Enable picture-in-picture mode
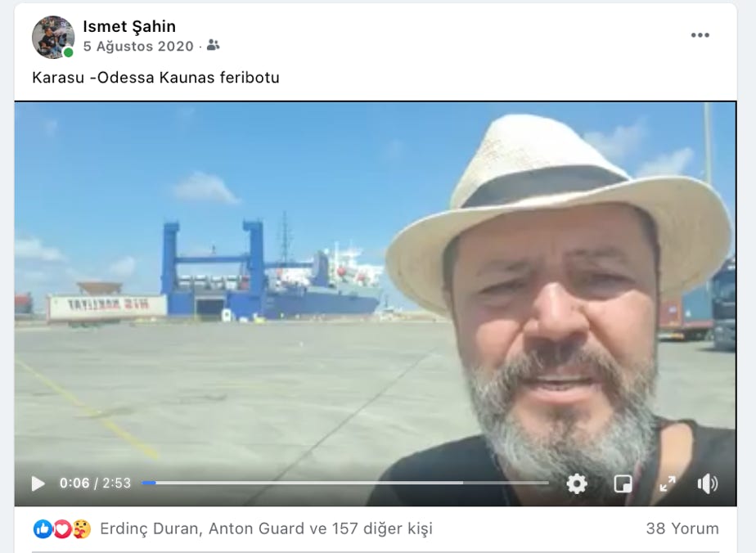This screenshot has height=553, width=756. [623, 483]
